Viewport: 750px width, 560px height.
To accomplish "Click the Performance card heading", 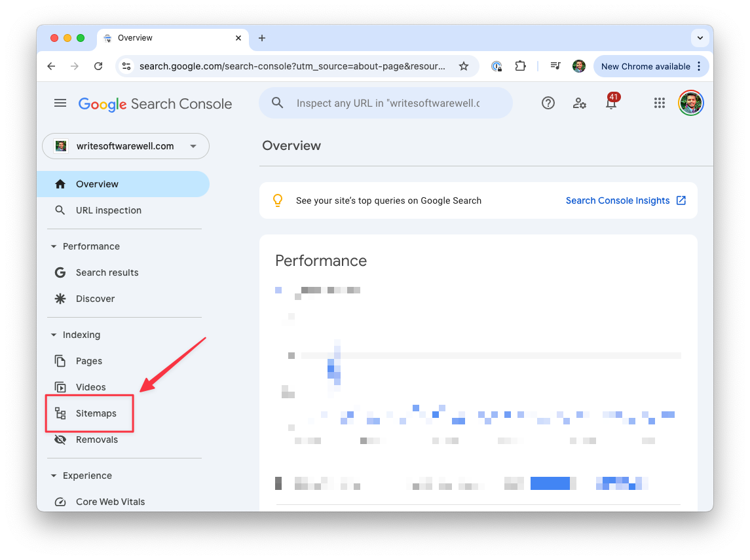I will pos(321,261).
